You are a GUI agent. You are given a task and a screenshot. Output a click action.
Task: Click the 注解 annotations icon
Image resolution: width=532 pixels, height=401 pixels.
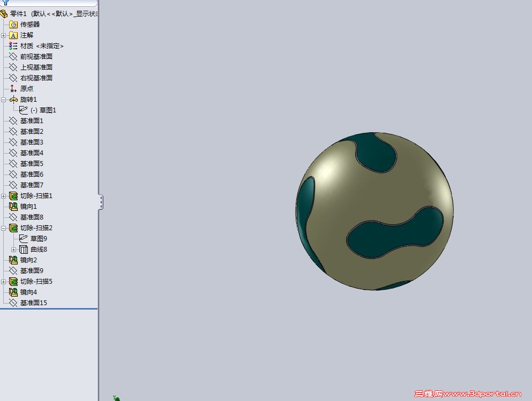click(13, 35)
